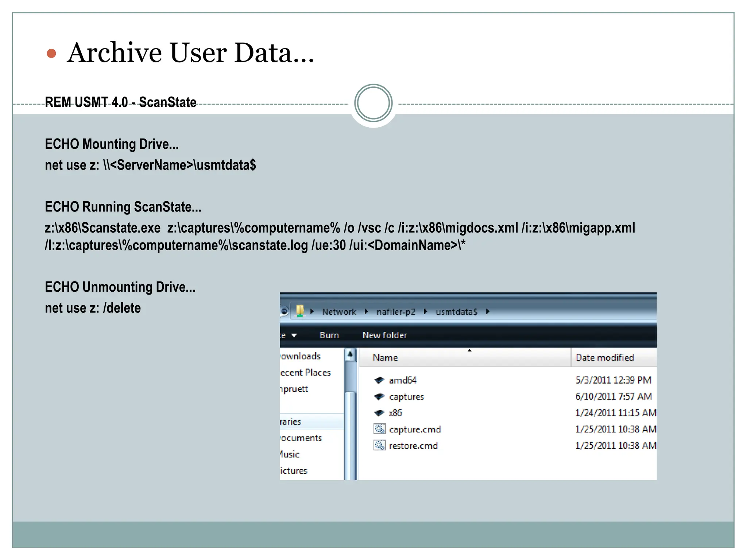Expand the arrow after Network breadcrumb
This screenshot has width=747, height=560.
pyautogui.click(x=366, y=311)
